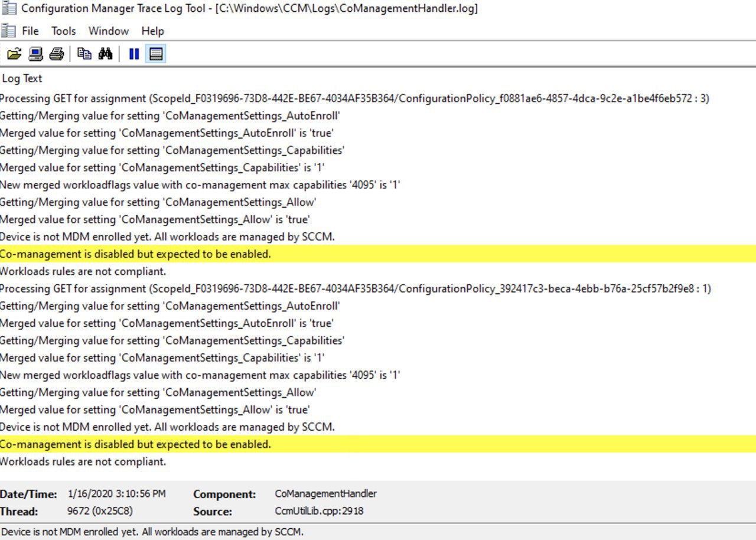Click the Open on Server computer icon

(x=36, y=54)
